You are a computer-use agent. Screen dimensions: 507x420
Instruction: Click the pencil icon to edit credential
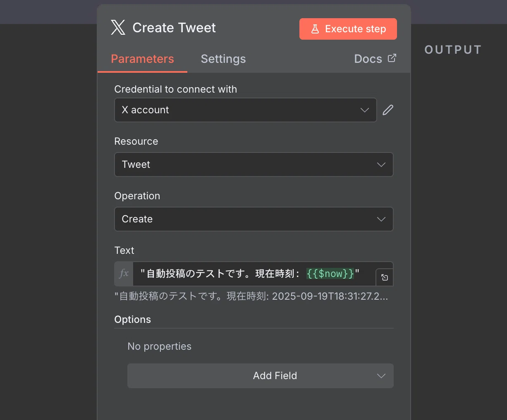(388, 110)
